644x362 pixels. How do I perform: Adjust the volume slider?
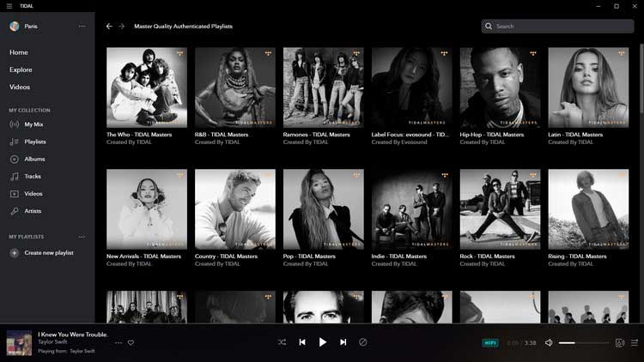[x=584, y=343]
